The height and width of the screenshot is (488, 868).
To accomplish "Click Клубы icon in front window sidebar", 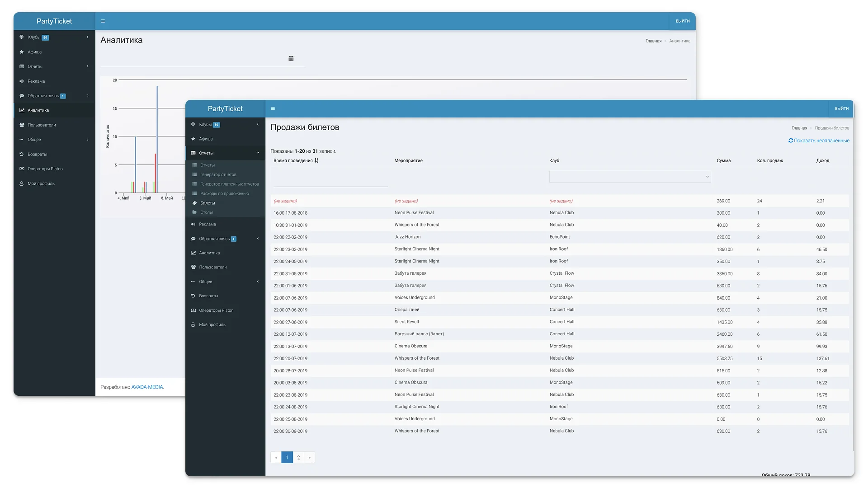I will (193, 124).
